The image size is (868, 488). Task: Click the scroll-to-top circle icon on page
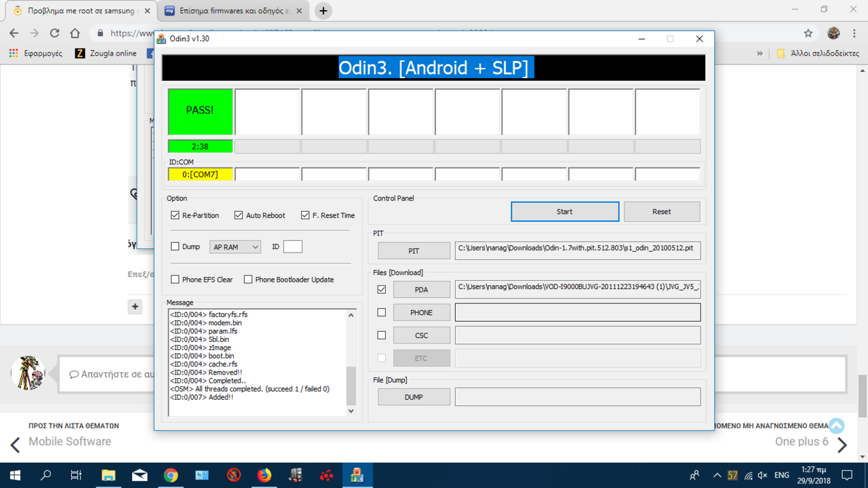pyautogui.click(x=836, y=426)
